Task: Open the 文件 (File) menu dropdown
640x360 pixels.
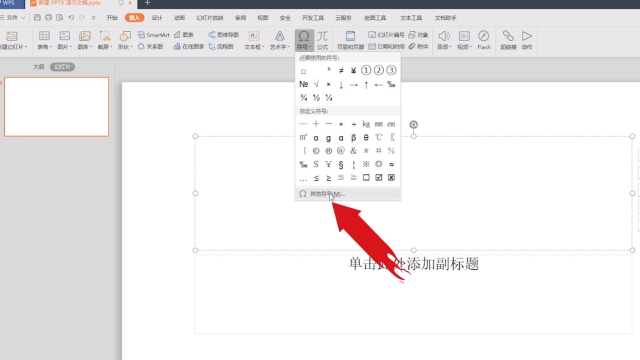Action: tap(13, 18)
